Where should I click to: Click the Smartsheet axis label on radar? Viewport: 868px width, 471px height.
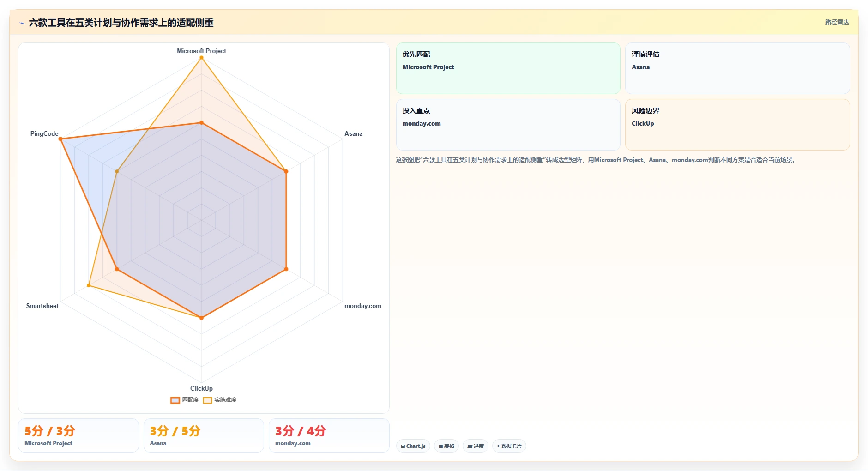(x=42, y=306)
